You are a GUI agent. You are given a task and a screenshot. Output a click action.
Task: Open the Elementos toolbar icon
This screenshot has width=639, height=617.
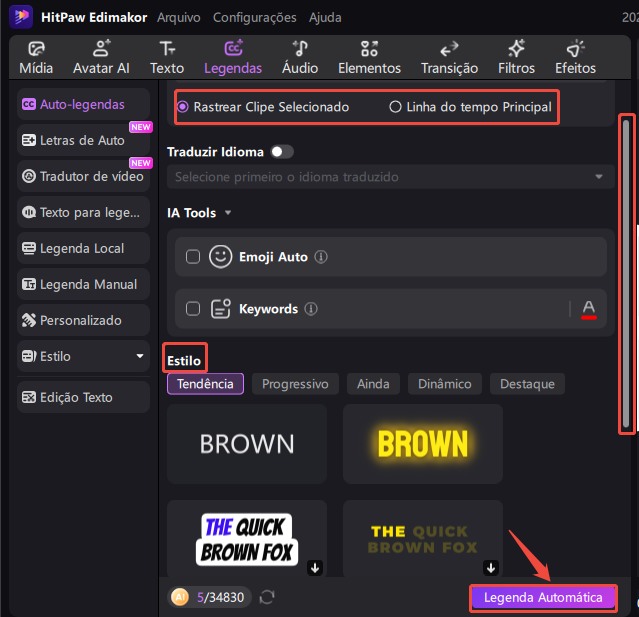point(369,49)
